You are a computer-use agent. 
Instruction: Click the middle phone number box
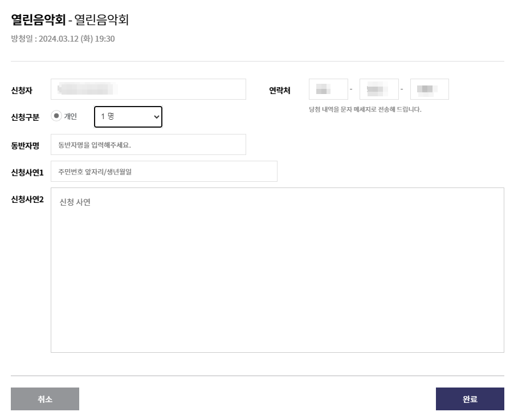point(380,89)
